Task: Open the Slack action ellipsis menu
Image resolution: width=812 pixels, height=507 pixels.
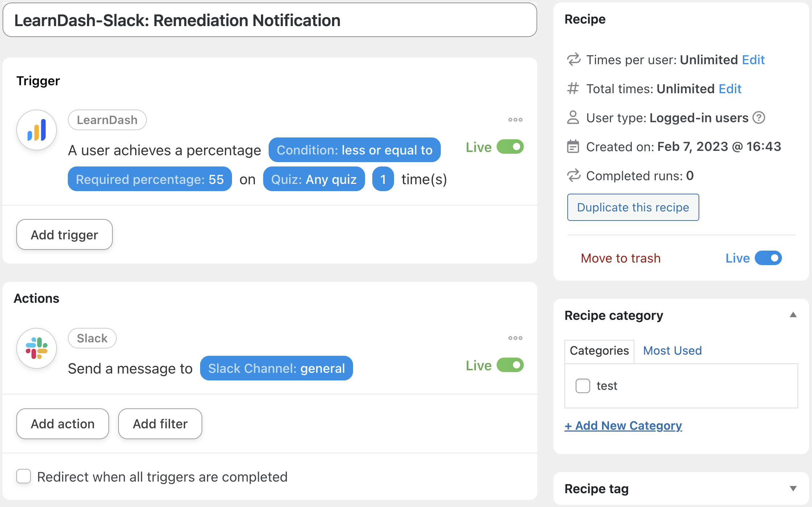Action: click(x=515, y=338)
